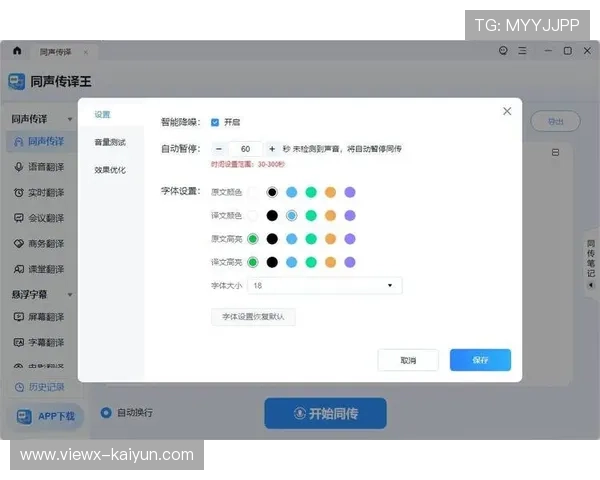Select orange for 原文高亮

coord(331,239)
